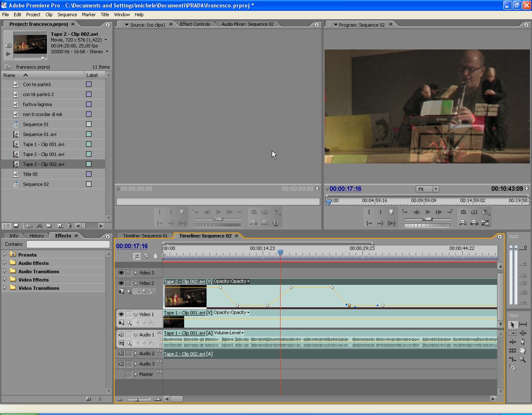Click Step Forward in Program monitor
532x415 pixels.
438,212
